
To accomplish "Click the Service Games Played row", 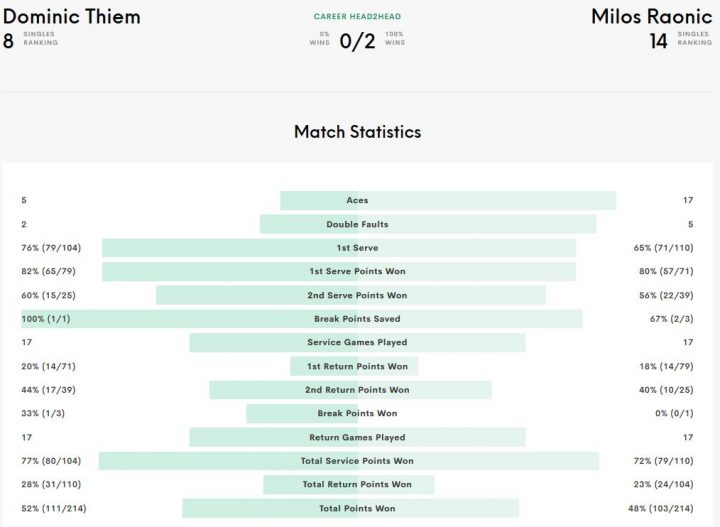I will tap(357, 342).
